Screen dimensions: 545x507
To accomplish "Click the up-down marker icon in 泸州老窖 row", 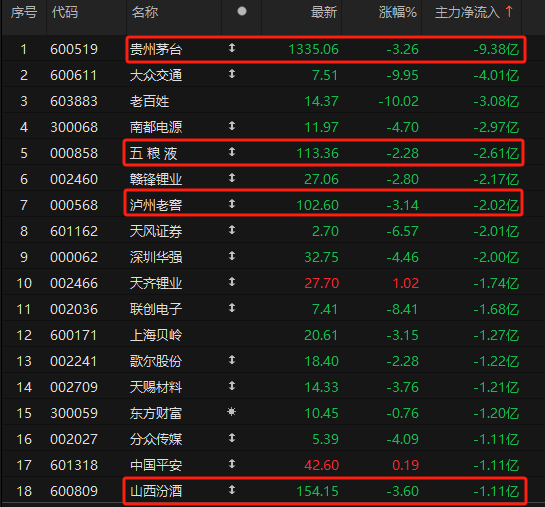I will [232, 204].
